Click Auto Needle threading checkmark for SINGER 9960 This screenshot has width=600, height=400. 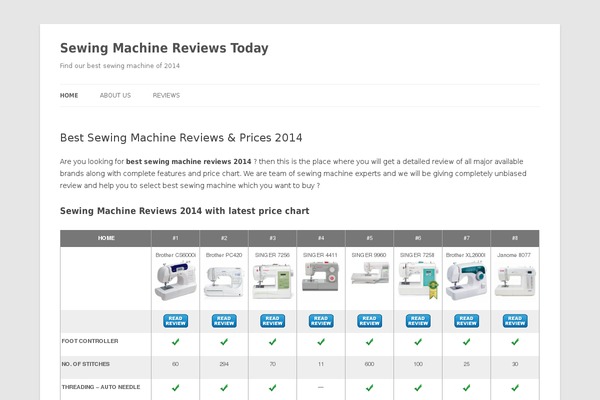click(370, 388)
